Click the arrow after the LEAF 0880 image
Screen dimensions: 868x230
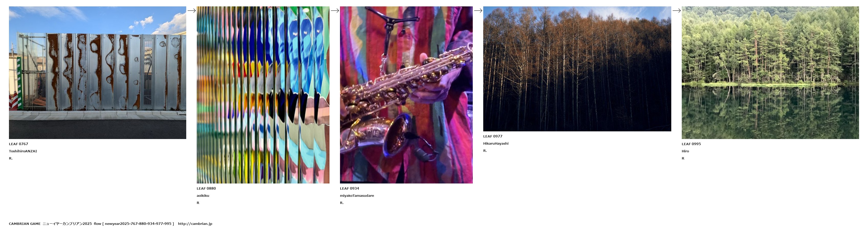[335, 10]
